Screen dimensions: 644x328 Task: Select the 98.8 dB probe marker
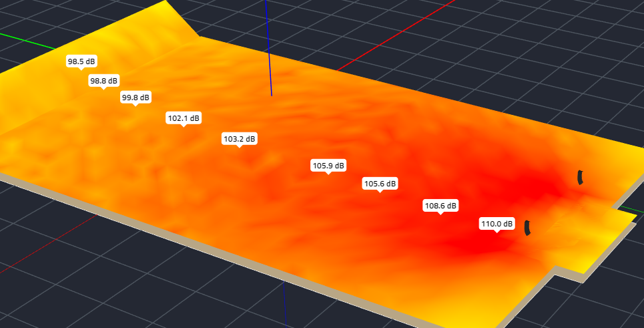pyautogui.click(x=103, y=81)
